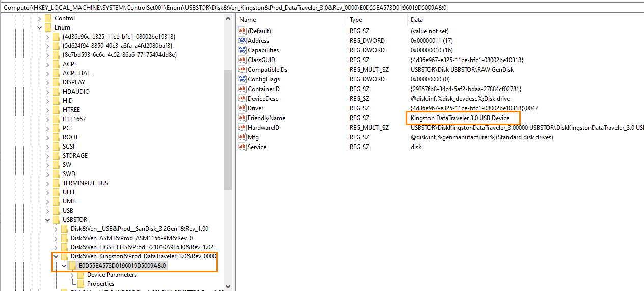Click the string icon beside Mfg value
The image size is (644, 291).
pos(243,137)
